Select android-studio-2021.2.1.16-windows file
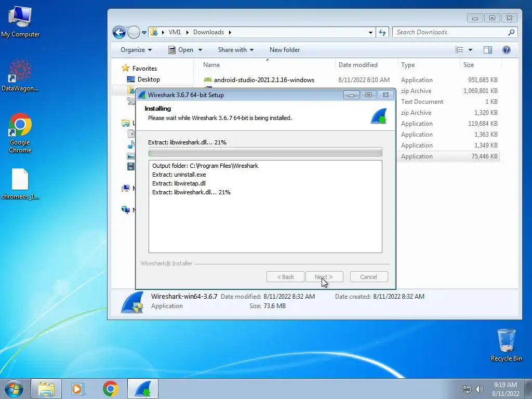The height and width of the screenshot is (399, 532). click(264, 80)
